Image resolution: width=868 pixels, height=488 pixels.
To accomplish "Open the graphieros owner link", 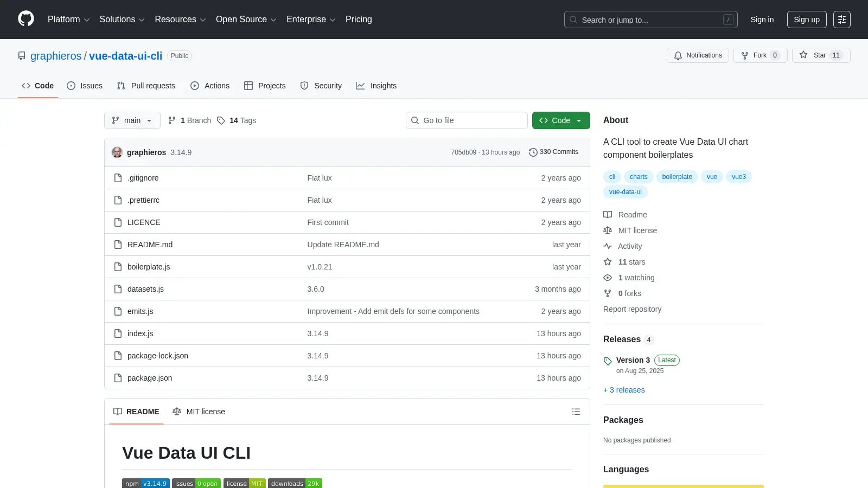I will (x=56, y=56).
